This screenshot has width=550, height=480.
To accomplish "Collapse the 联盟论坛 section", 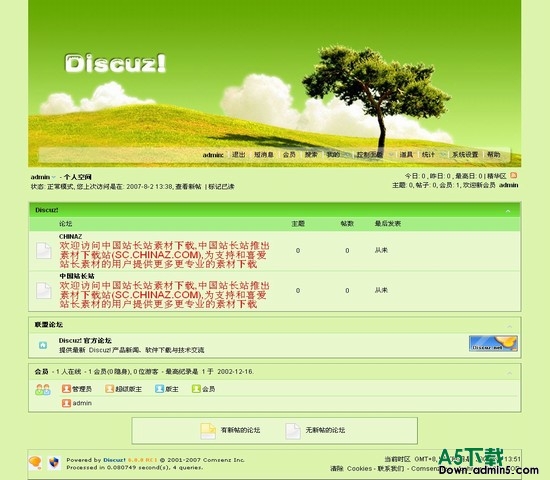I will pos(509,326).
